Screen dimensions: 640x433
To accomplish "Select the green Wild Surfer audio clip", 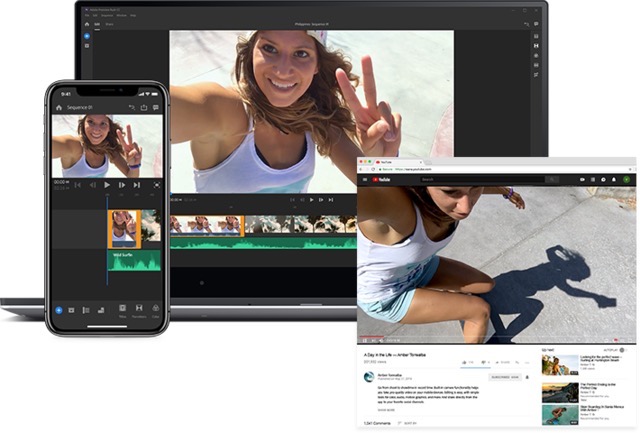I will pos(134,260).
